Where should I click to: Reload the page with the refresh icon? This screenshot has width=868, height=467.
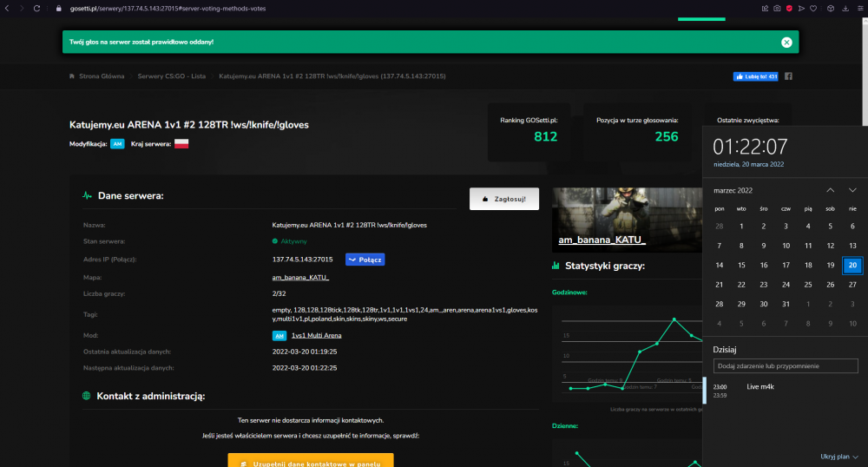tap(36, 9)
